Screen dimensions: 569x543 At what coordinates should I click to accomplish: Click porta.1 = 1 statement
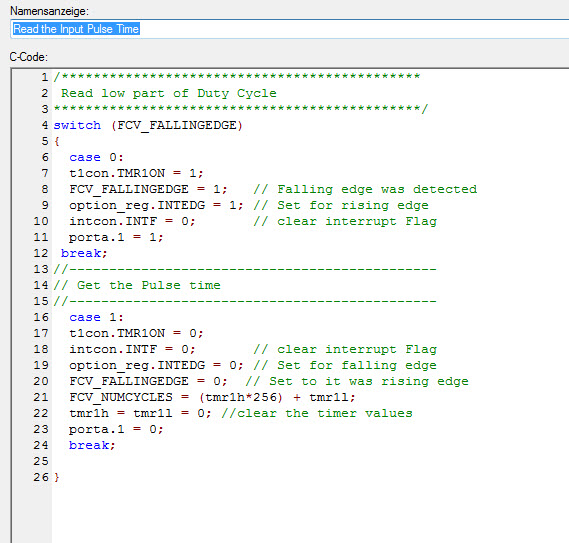(116, 237)
